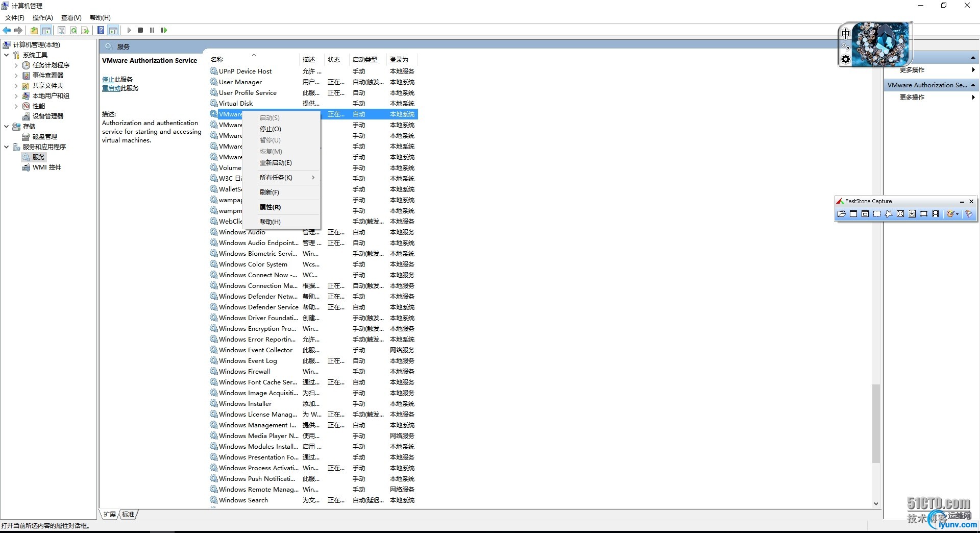Click the export list toolbar icon
Viewport: 980px width, 533px height.
click(x=85, y=30)
